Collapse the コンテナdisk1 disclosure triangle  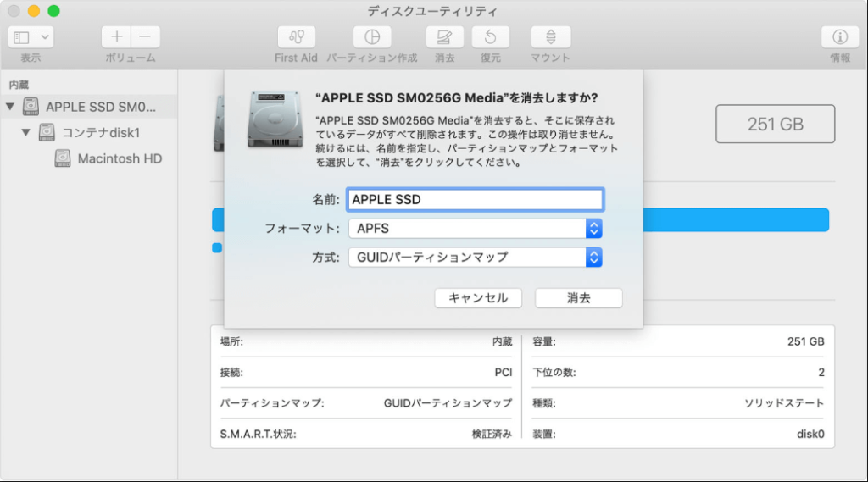pyautogui.click(x=26, y=133)
